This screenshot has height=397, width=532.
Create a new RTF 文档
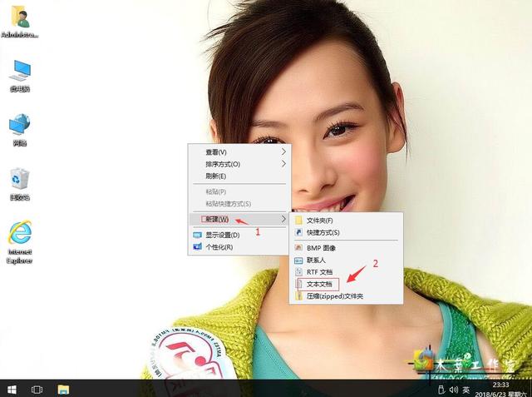click(x=346, y=272)
